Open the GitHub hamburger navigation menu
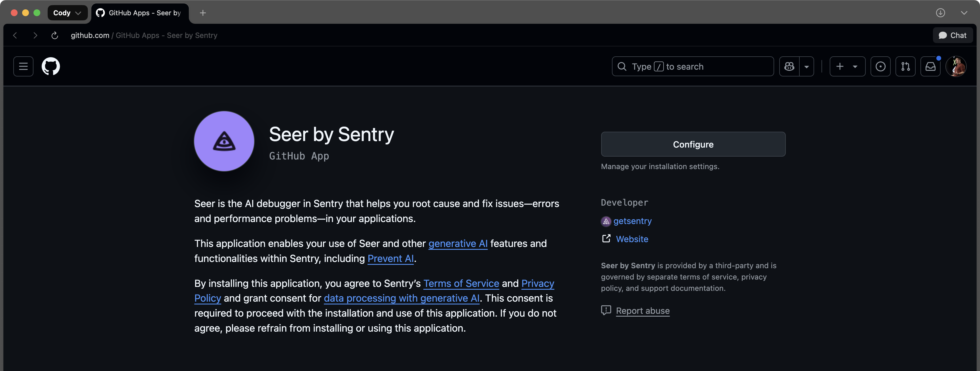980x371 pixels. pos(23,67)
